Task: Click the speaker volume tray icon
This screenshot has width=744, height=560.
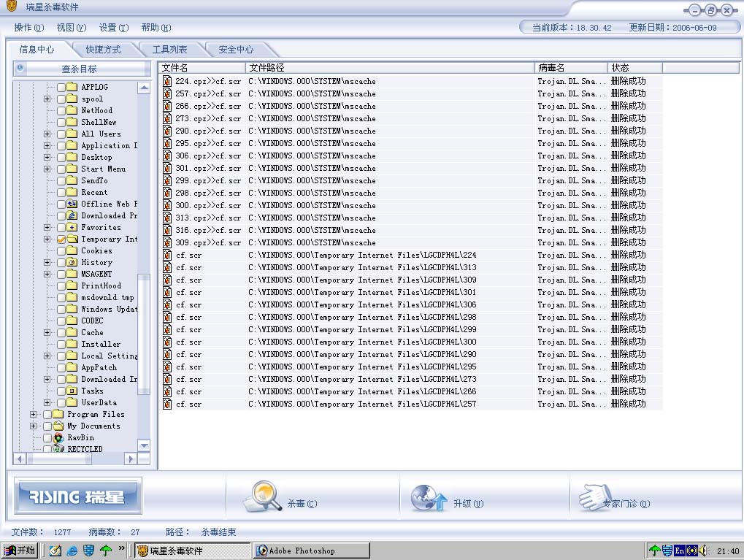Action: 702,551
